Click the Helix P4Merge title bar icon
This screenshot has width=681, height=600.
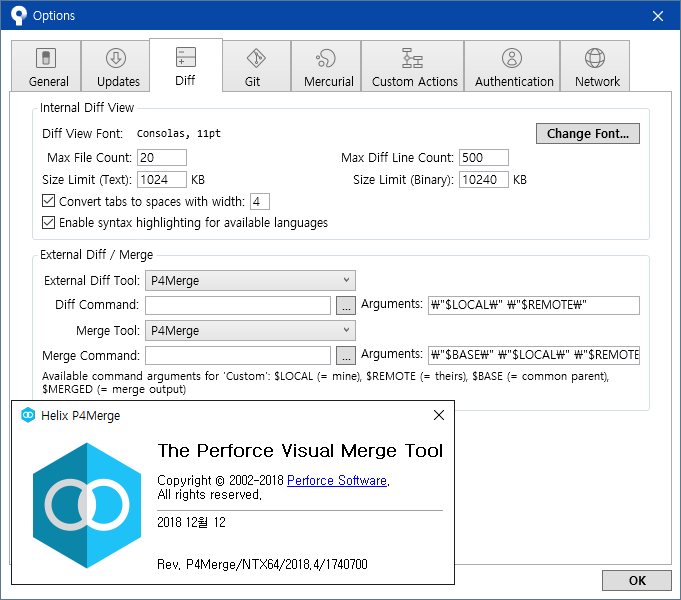(x=28, y=415)
